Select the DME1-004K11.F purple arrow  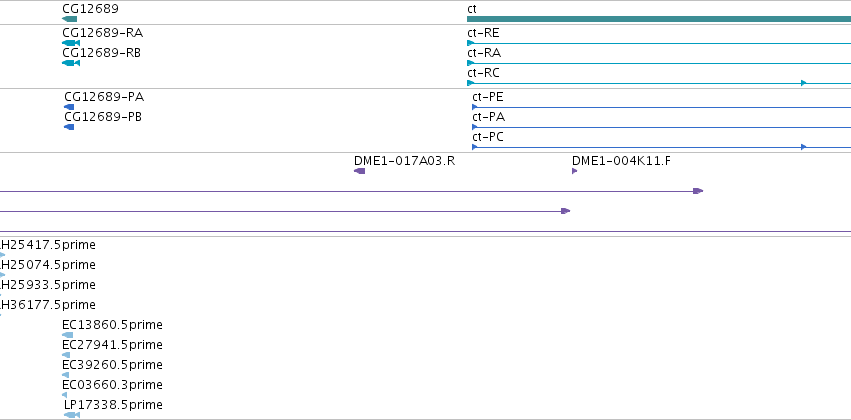click(575, 171)
